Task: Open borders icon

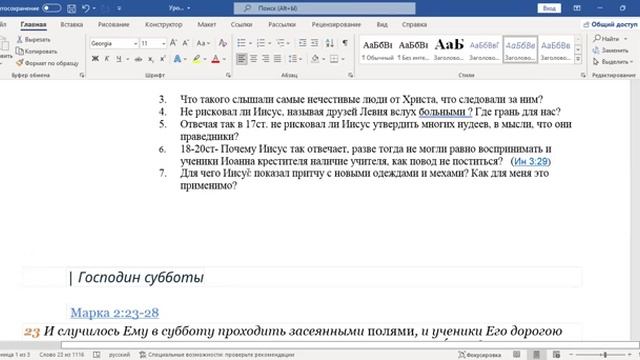Action: (x=334, y=59)
